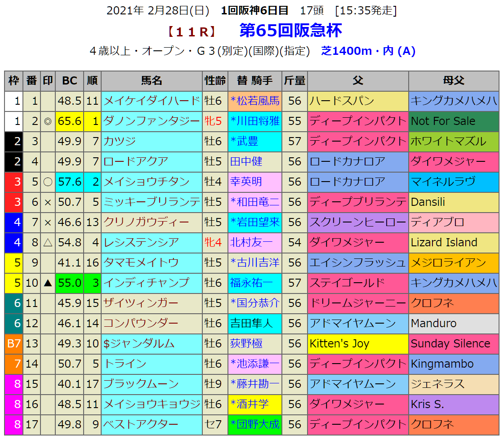Open jockey 福永祐一 in インディチャンプ row
Image resolution: width=504 pixels, height=440 pixels.
pos(251,283)
